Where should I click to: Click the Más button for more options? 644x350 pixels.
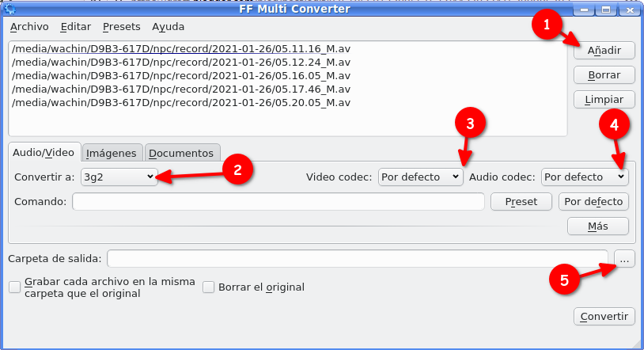pos(598,226)
